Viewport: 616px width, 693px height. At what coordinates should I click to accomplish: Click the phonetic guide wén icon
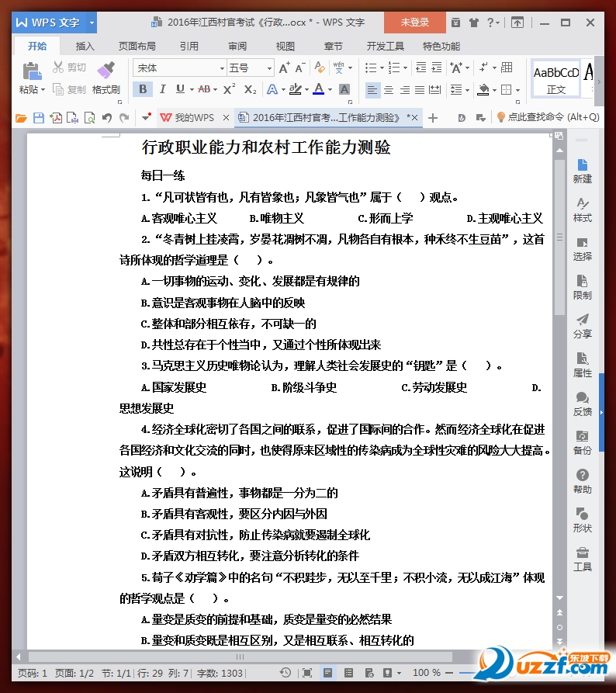338,68
